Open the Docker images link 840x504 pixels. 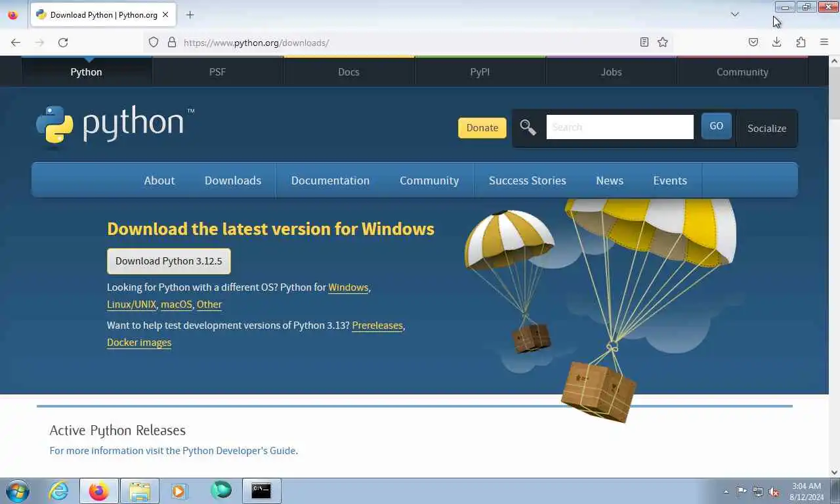pos(139,343)
